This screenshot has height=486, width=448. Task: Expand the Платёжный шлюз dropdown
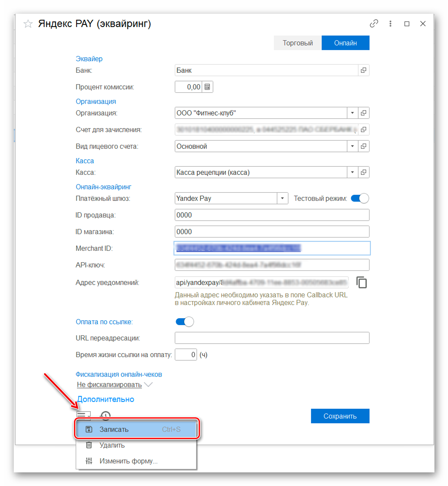coord(282,198)
